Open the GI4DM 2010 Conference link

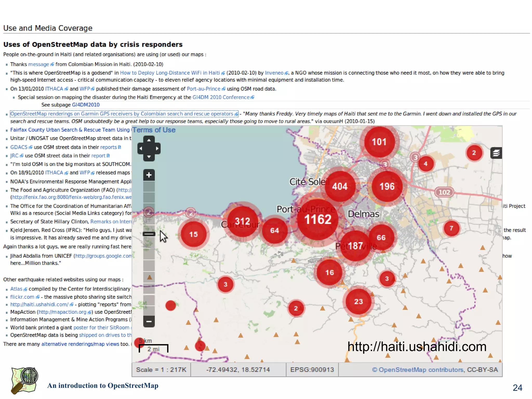click(221, 97)
